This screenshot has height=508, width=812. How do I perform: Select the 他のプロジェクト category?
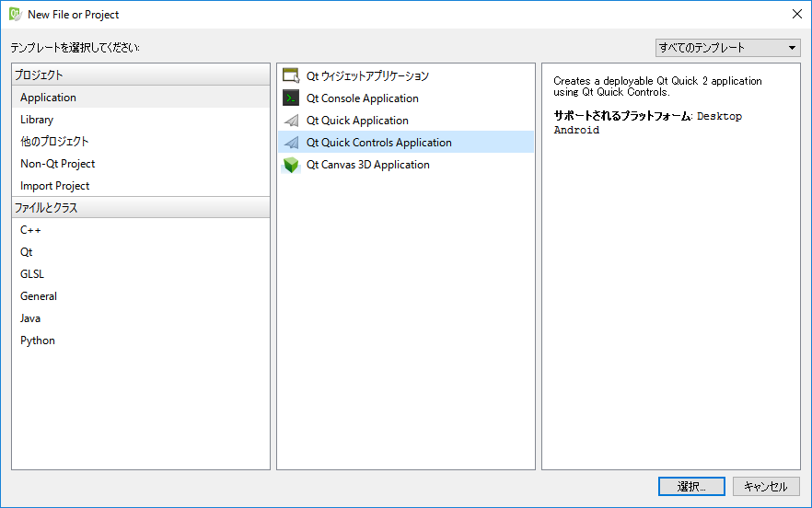pyautogui.click(x=140, y=142)
